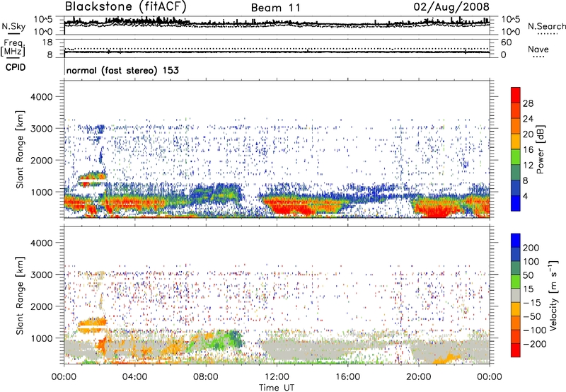Click the 10^5 label on the left noise axis
The width and height of the screenshot is (566, 392).
43,19
